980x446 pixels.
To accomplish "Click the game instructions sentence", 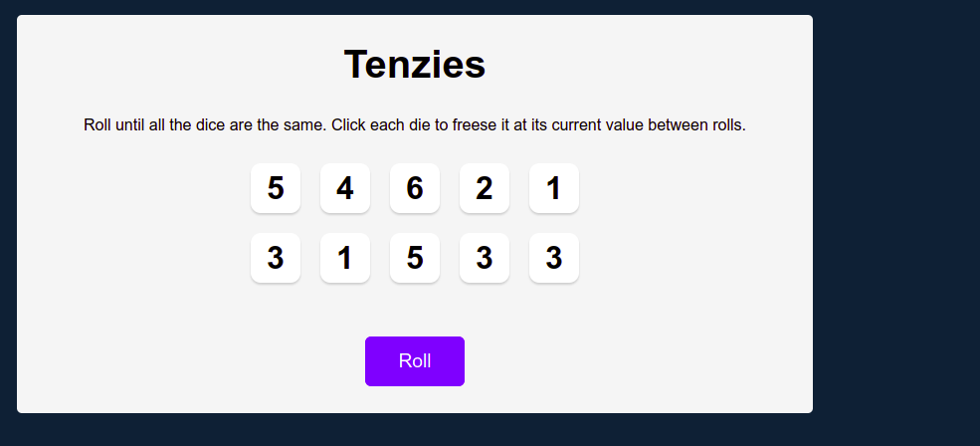I will pos(415,125).
